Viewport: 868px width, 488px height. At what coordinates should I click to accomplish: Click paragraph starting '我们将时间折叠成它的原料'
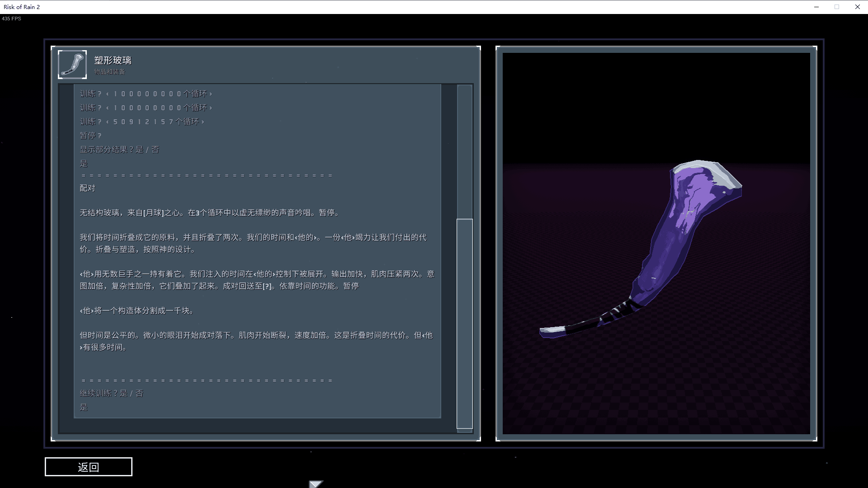point(253,243)
